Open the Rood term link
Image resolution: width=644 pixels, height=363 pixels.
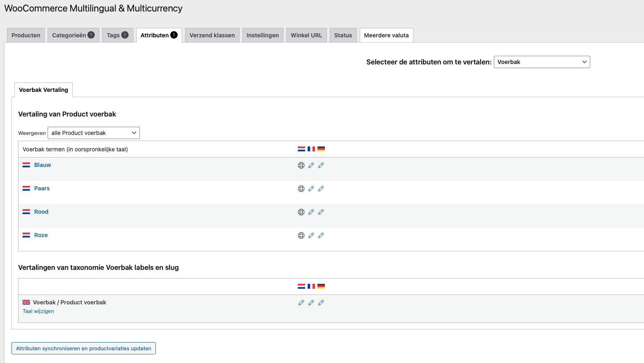click(41, 212)
